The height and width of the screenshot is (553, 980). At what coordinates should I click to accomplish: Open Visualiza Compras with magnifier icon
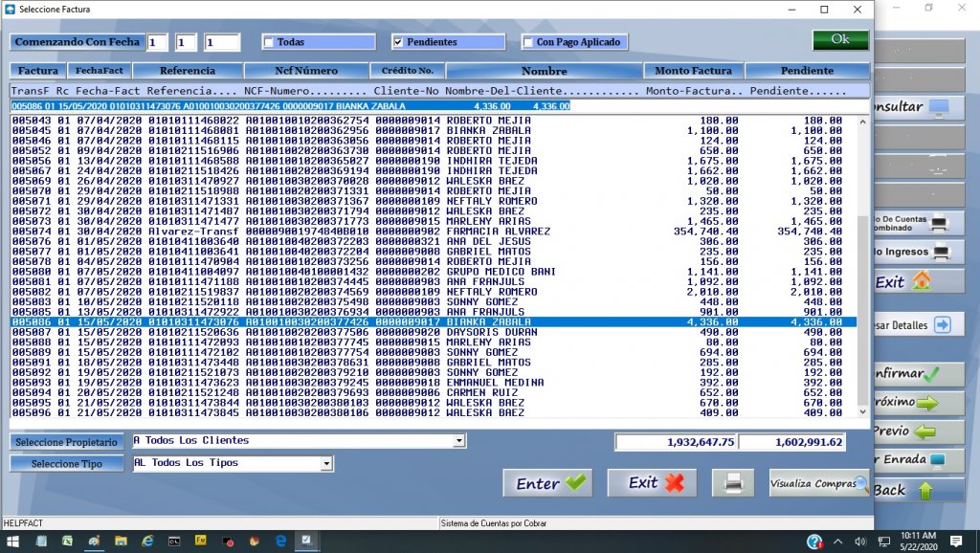819,483
